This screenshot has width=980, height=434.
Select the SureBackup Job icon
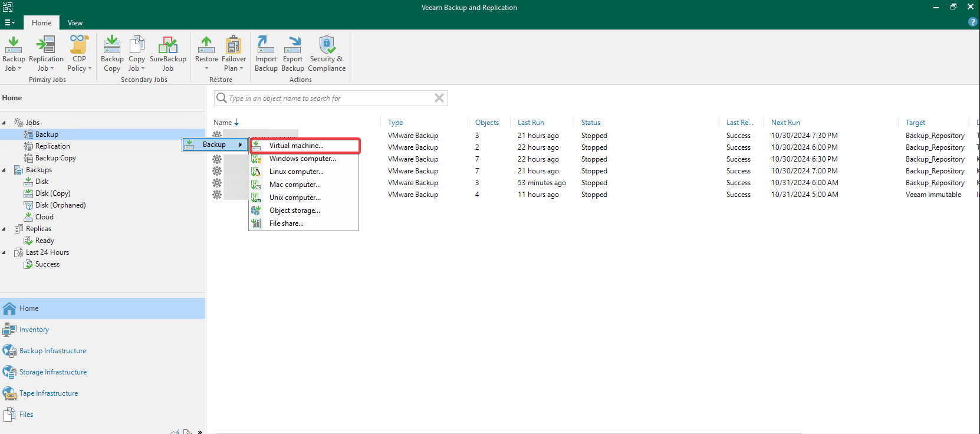click(x=168, y=45)
